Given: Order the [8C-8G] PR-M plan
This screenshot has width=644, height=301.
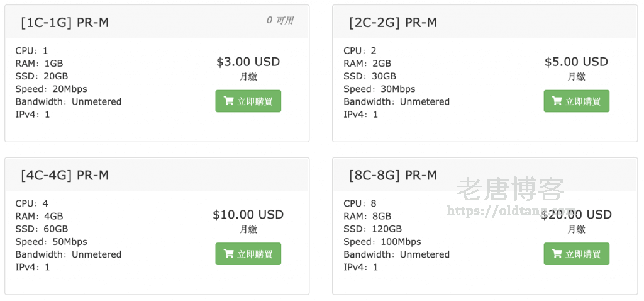Looking at the screenshot, I should [x=576, y=254].
